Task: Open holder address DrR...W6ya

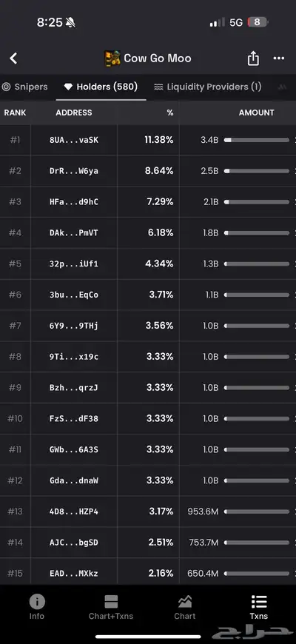Action: pyautogui.click(x=74, y=171)
